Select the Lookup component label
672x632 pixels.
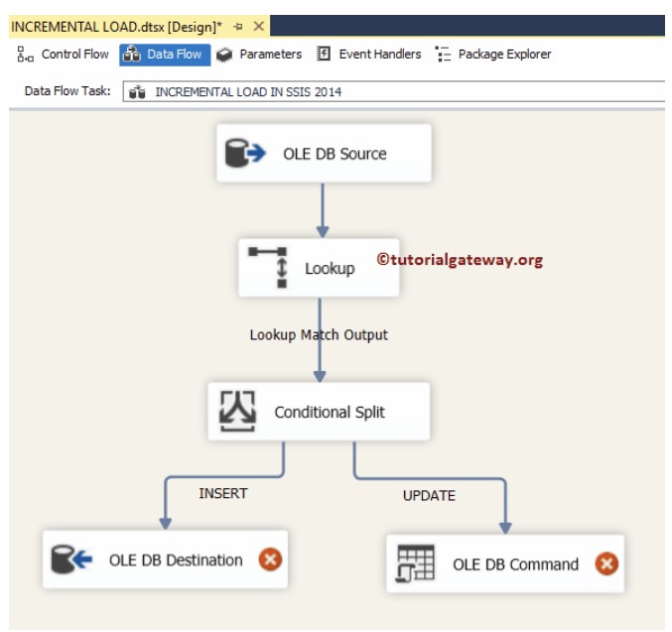330,268
